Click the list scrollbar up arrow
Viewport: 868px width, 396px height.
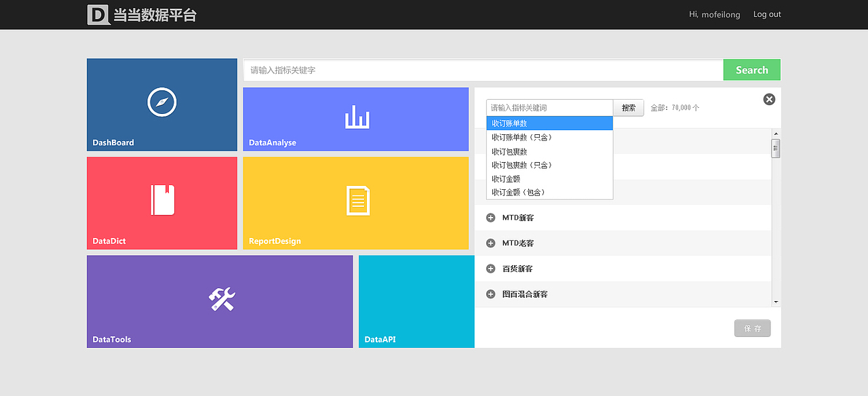coord(776,133)
